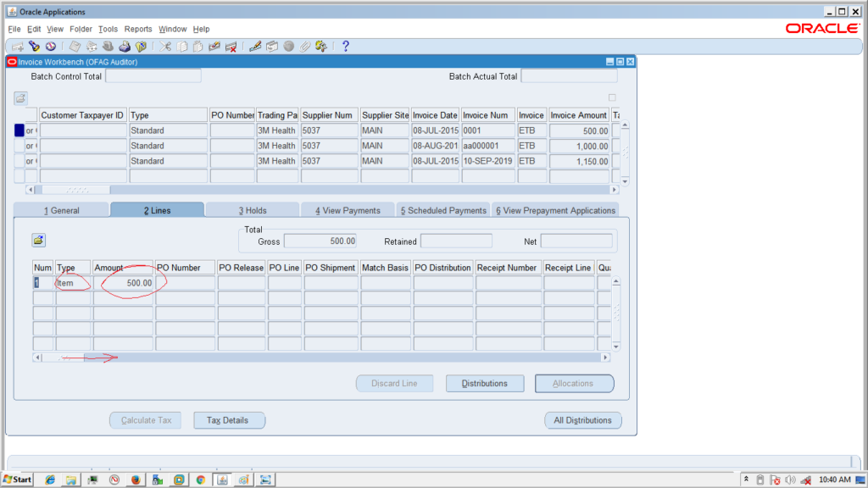The image size is (868, 488).
Task: Click the invoice list horizontal scrollbar thumb
Action: [x=75, y=190]
